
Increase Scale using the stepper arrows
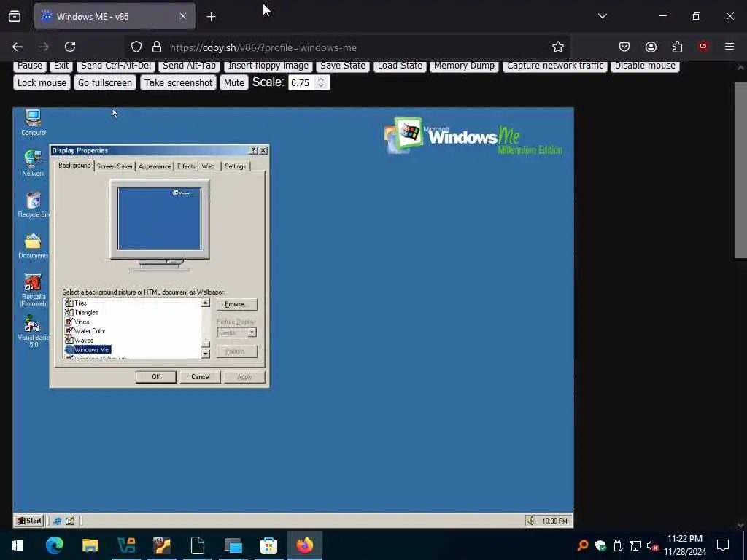pyautogui.click(x=321, y=79)
